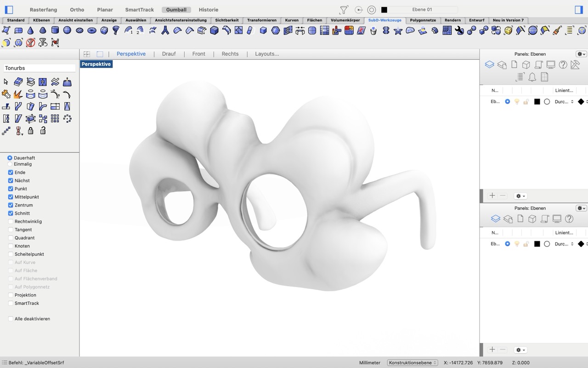Toggle the left sidebar icon

click(9, 10)
